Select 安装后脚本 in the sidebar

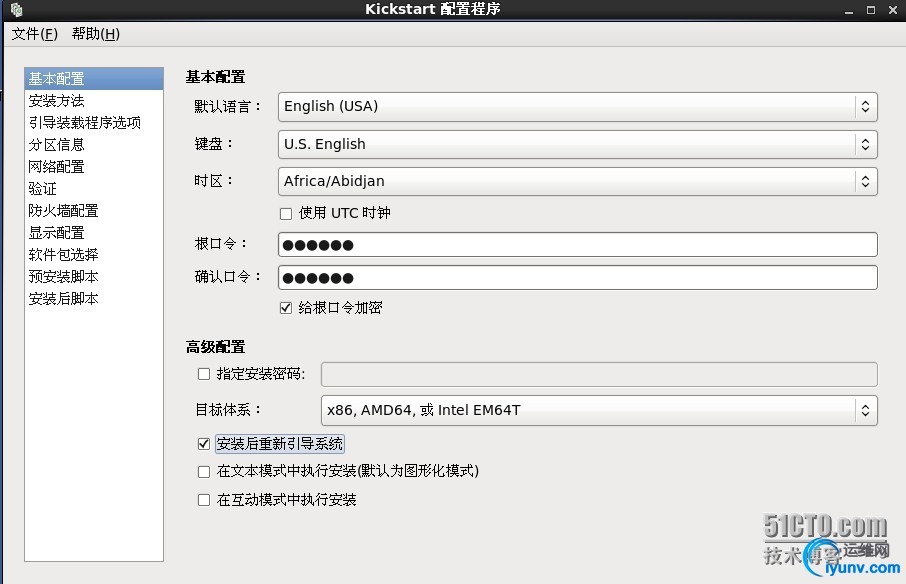(94, 298)
